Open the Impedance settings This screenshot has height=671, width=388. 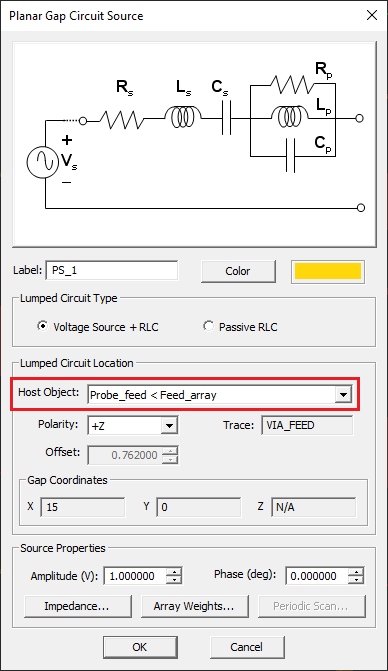pos(77,606)
